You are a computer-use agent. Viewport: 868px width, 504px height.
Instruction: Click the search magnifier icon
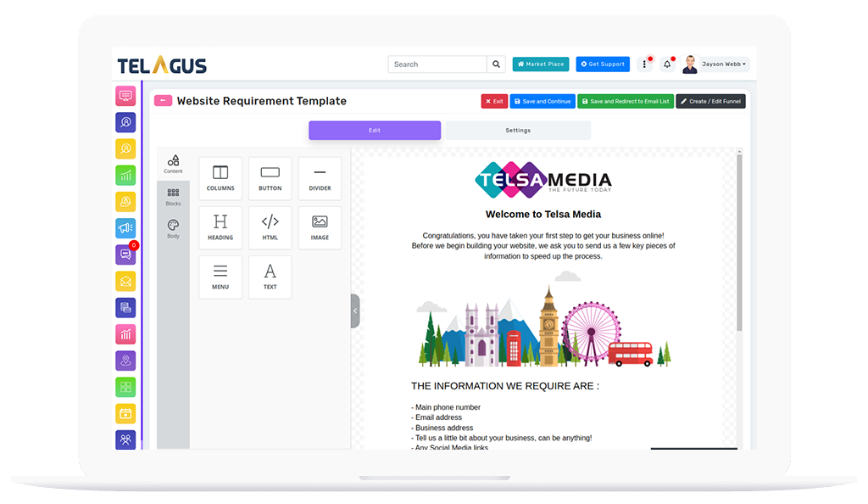(496, 64)
